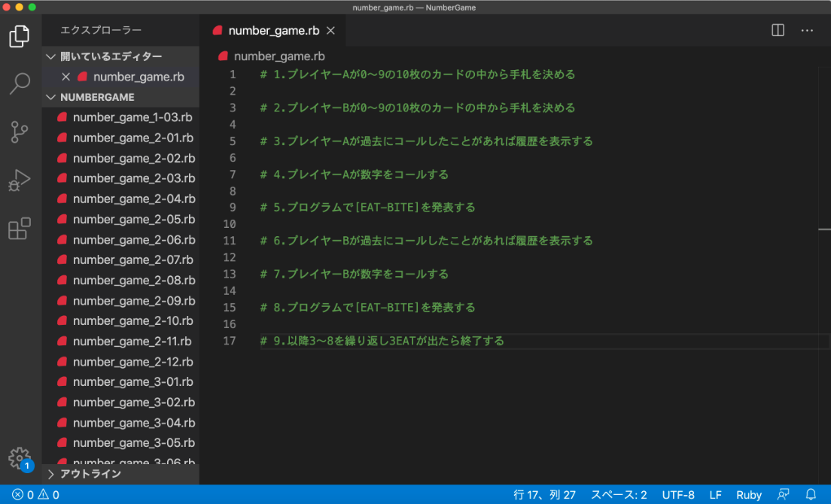This screenshot has width=831, height=504.
Task: Open file number_game_2-12.rb
Action: 120,362
